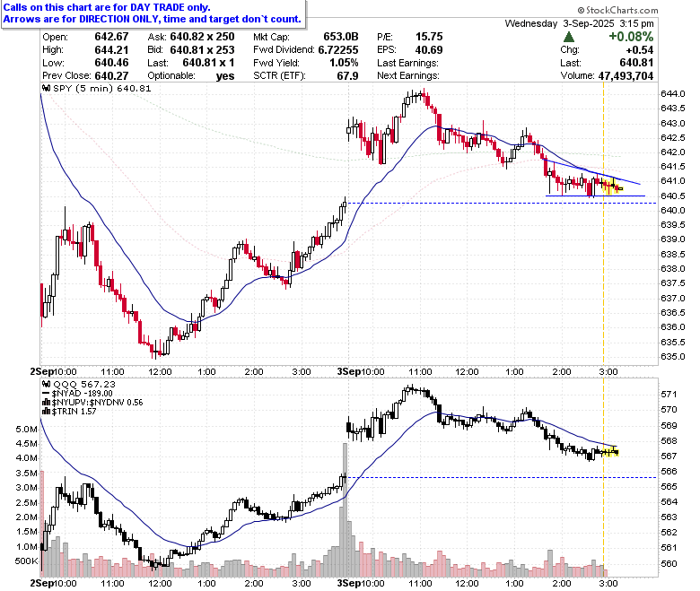Click the SCTR (ETF) value 67.9
The image size is (700, 591).
pyautogui.click(x=347, y=76)
